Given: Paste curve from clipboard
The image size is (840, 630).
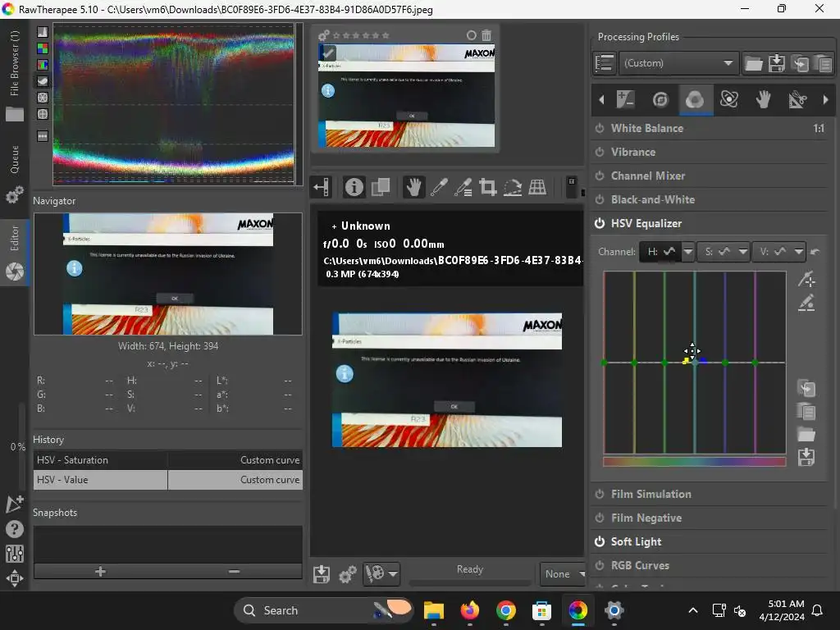Looking at the screenshot, I should click(x=806, y=412).
